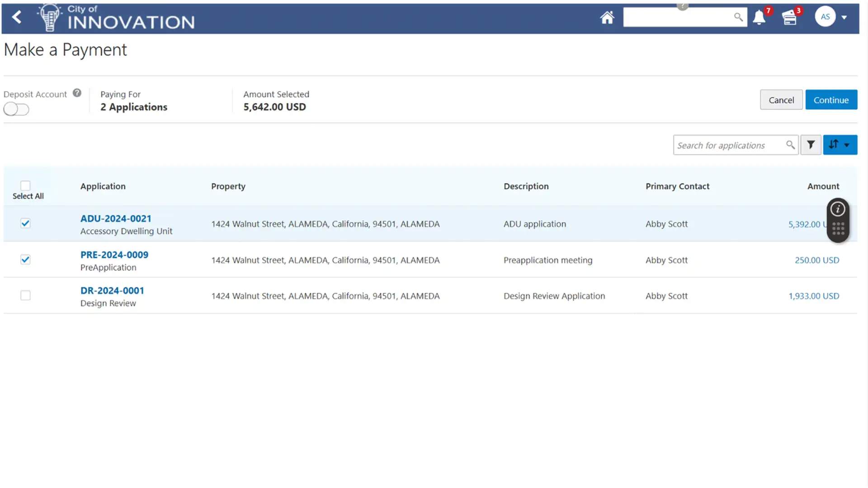The image size is (868, 488).
Task: Click the header search magnifier icon
Action: point(738,17)
